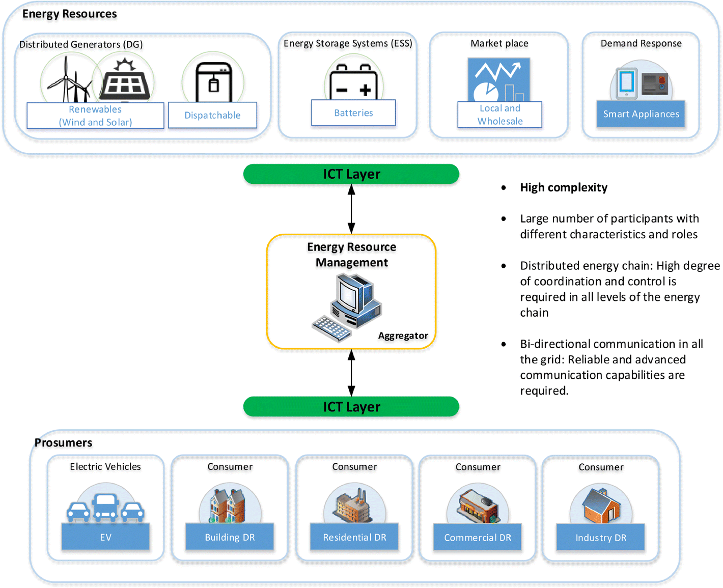Click the Commercial DR shop icon
The image size is (723, 588).
(477, 506)
